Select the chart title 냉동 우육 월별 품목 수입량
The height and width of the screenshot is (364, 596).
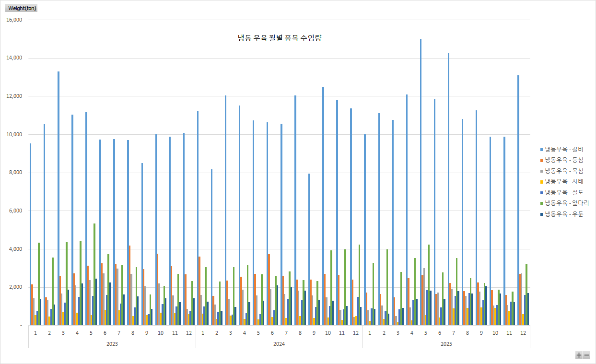279,38
